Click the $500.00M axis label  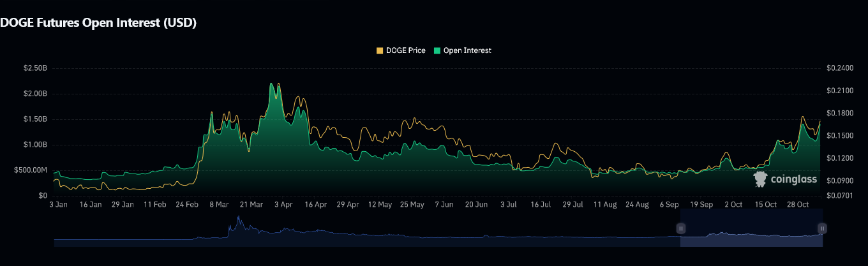coord(31,170)
